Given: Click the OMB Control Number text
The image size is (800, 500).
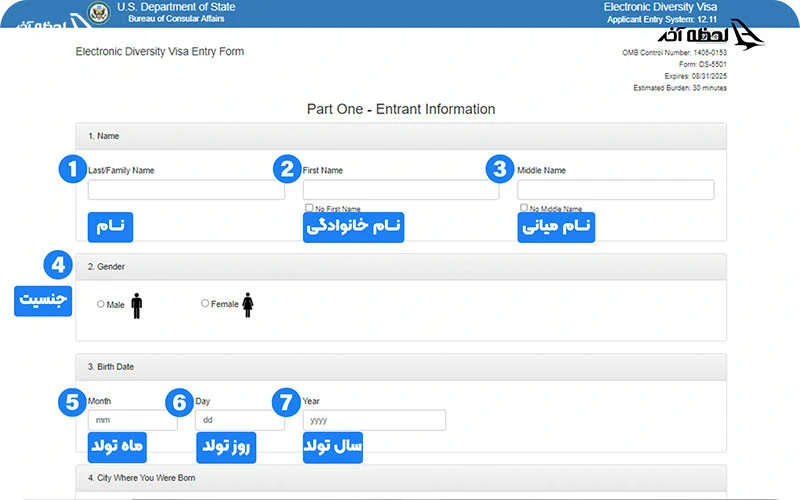Looking at the screenshot, I should click(x=674, y=53).
